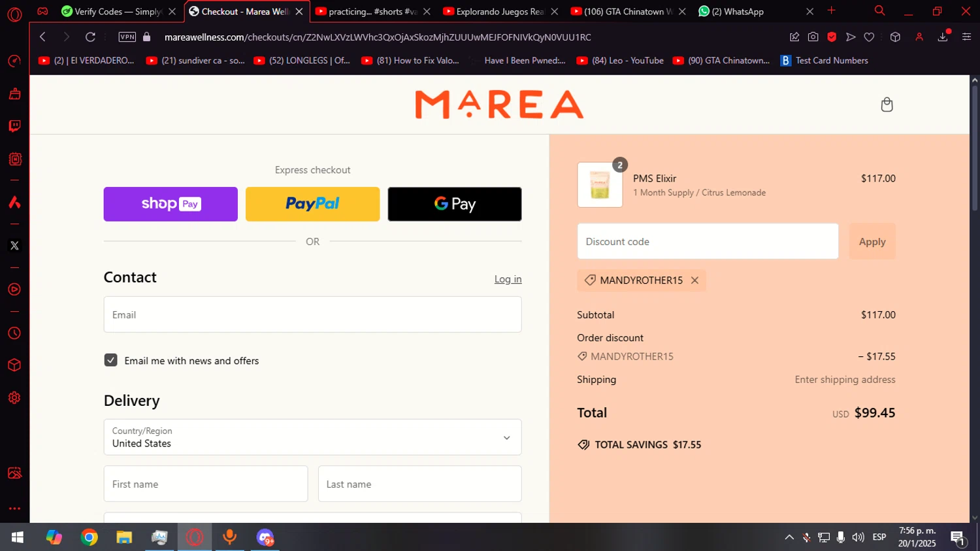
Task: Open the Windows Start menu
Action: (x=18, y=537)
